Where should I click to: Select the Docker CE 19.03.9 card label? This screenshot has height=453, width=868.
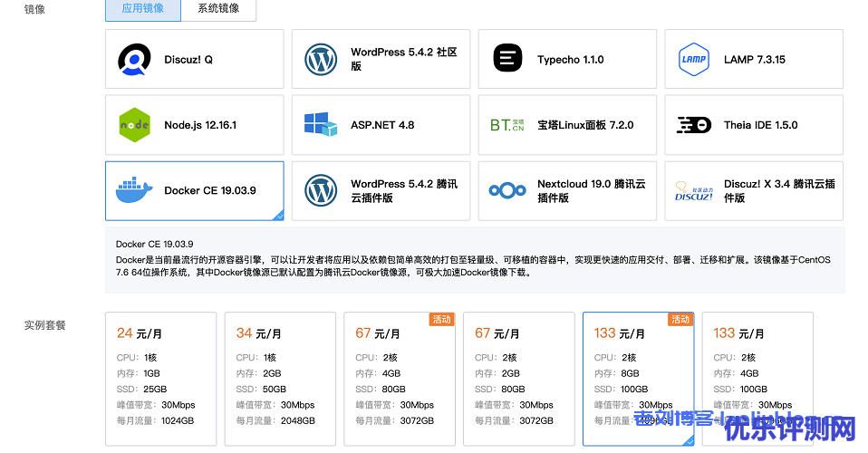[x=210, y=190]
